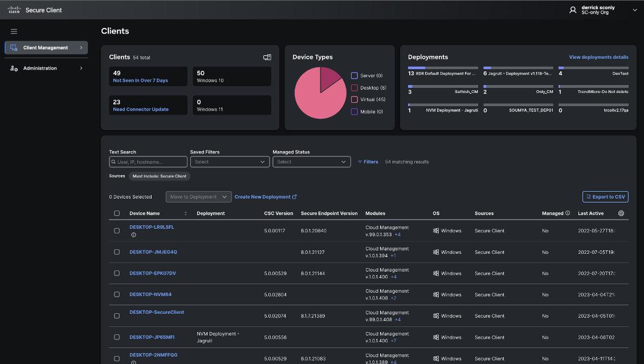644x364 pixels.
Task: Click the devices icon in Clients card
Action: click(267, 57)
